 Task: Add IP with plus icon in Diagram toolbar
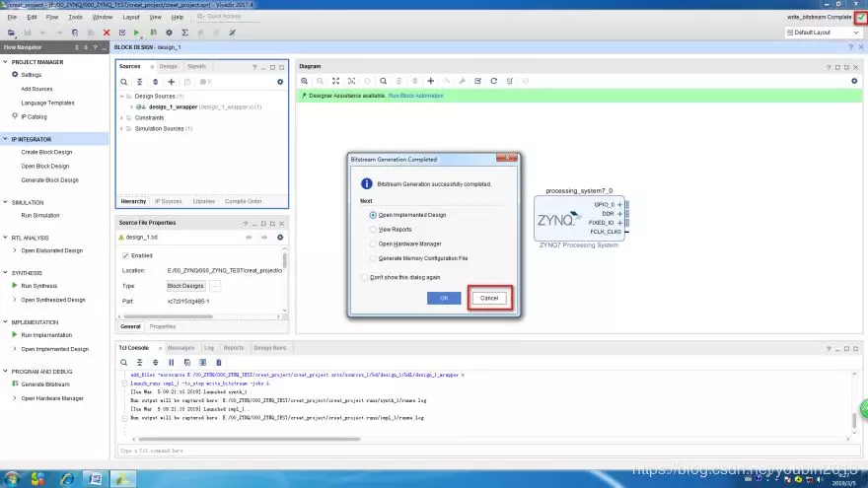(x=431, y=81)
